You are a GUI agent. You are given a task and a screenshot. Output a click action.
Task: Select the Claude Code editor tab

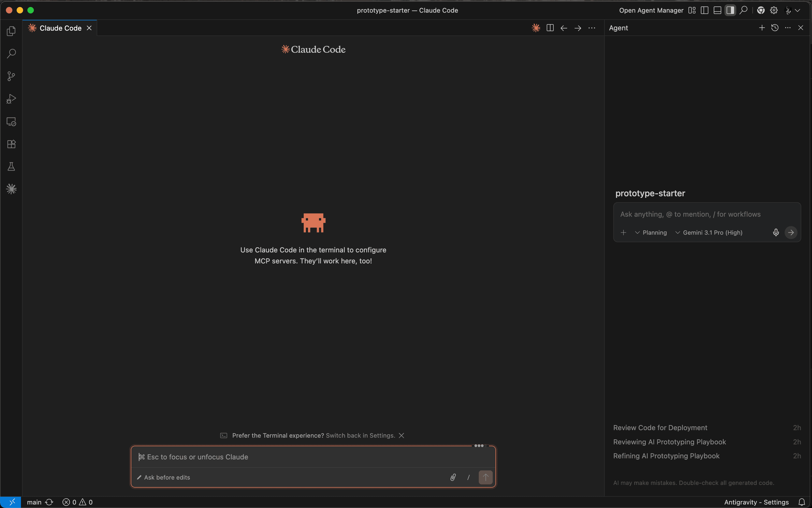click(x=60, y=28)
